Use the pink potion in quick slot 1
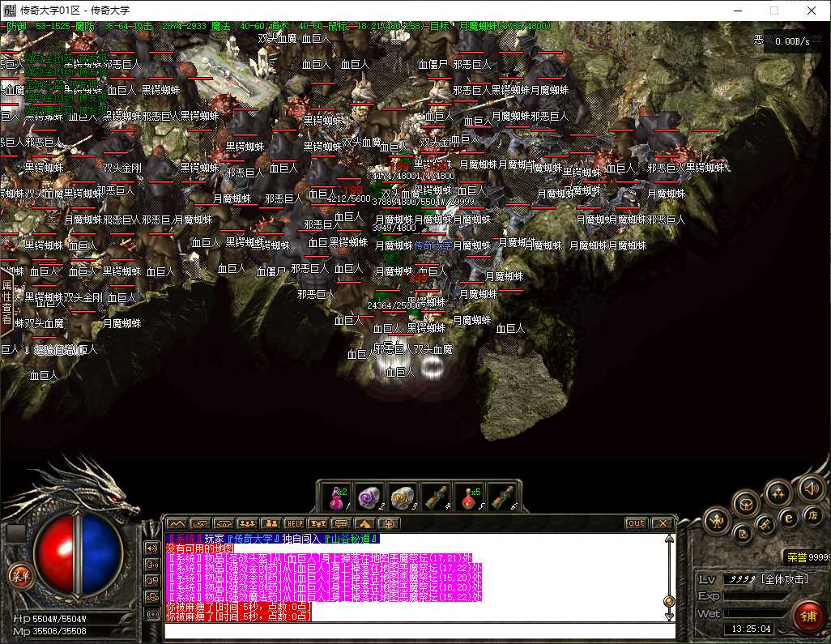 [337, 497]
